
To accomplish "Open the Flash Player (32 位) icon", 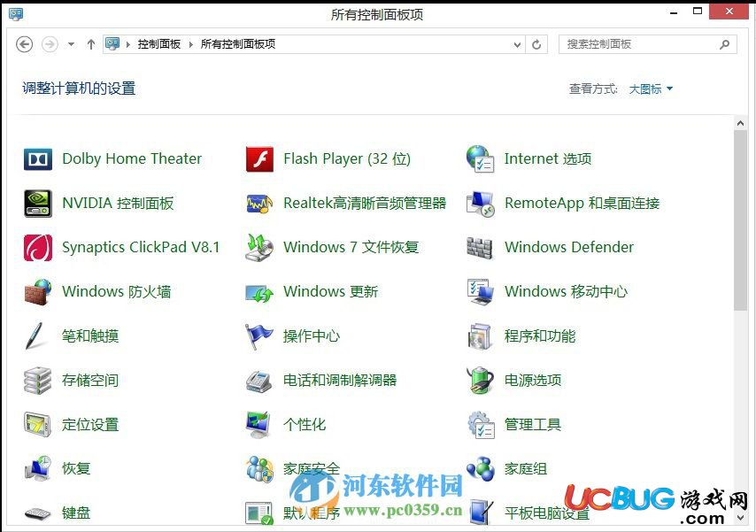I will click(x=259, y=158).
